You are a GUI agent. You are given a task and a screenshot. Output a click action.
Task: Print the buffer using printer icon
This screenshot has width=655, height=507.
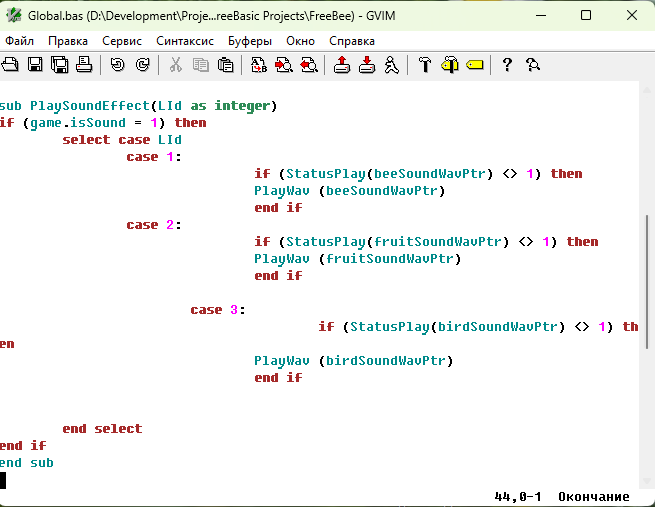click(x=84, y=65)
